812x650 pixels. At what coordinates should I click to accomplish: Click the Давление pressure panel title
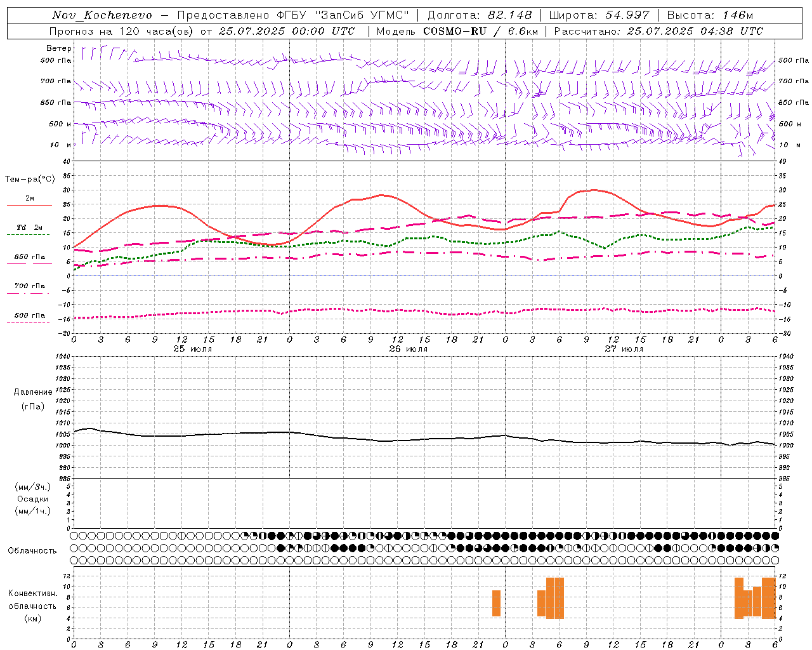click(33, 392)
